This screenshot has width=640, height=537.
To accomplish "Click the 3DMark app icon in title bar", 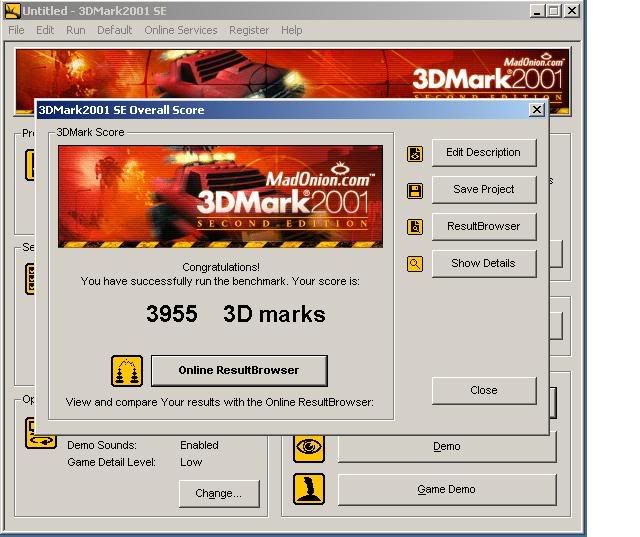I will [12, 11].
